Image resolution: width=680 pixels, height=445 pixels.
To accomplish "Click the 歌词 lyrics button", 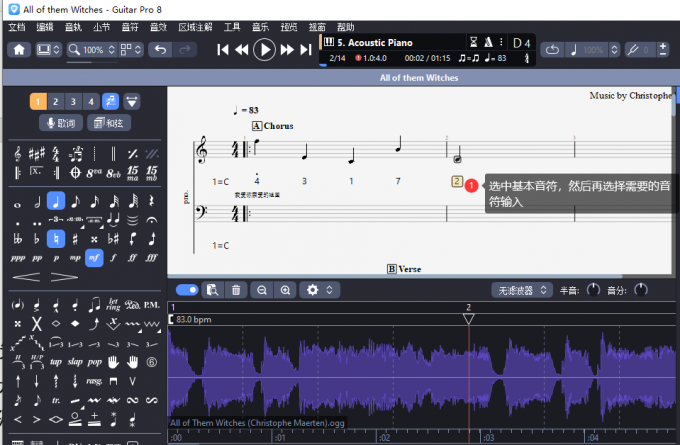I will (59, 123).
